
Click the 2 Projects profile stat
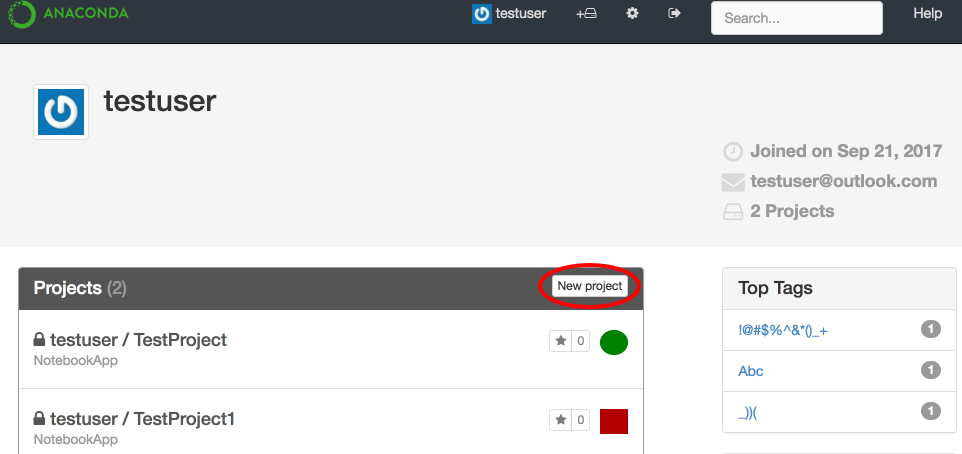[x=792, y=211]
